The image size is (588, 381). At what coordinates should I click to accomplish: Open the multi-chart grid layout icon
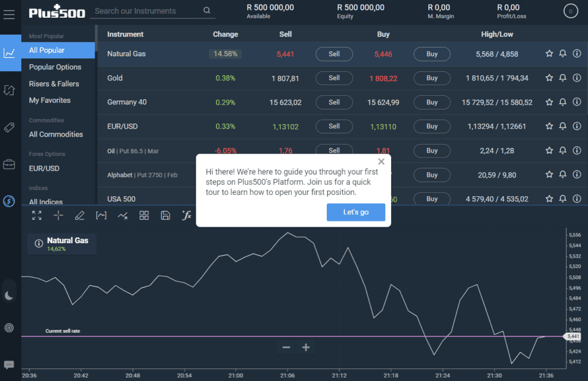point(144,215)
